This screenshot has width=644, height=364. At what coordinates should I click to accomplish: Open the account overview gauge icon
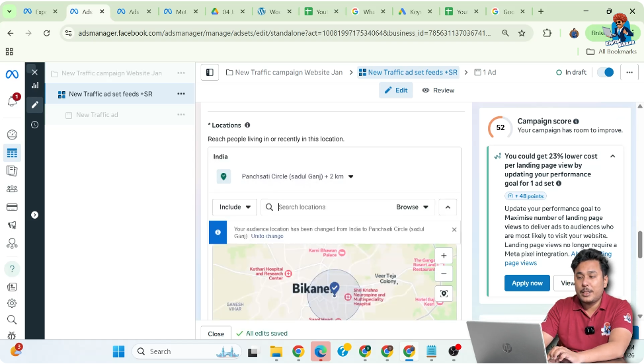12,135
